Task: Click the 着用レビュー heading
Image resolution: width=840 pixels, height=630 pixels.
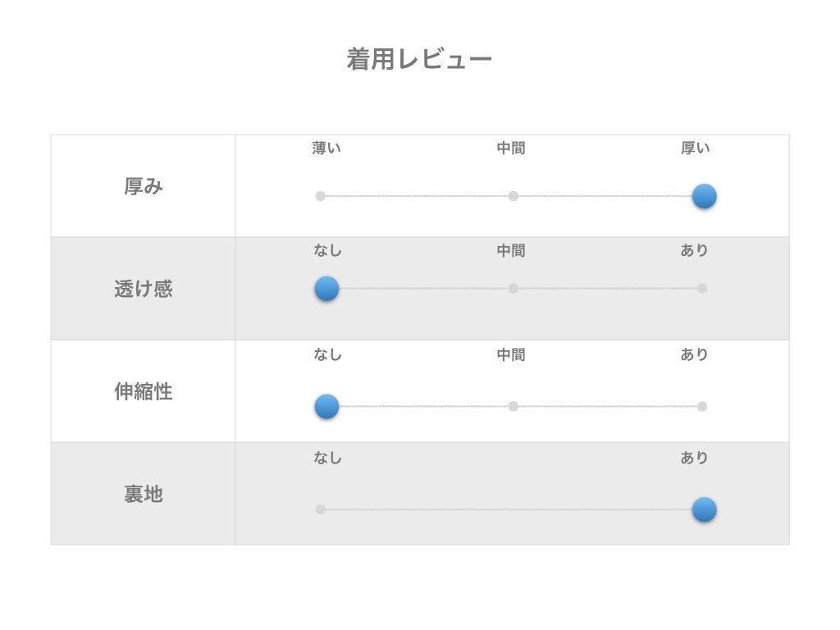Action: (x=419, y=60)
